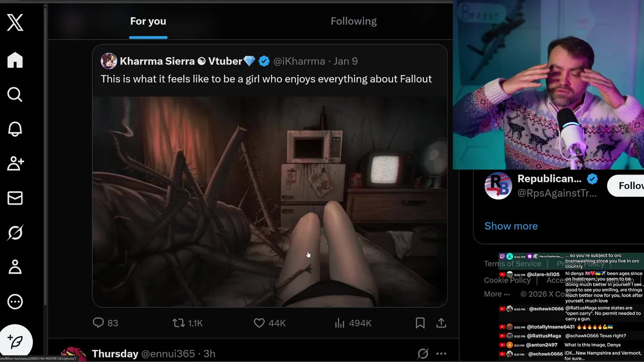Bookmark the Kharrma Sierra post
Image resolution: width=644 pixels, height=362 pixels.
tap(420, 323)
